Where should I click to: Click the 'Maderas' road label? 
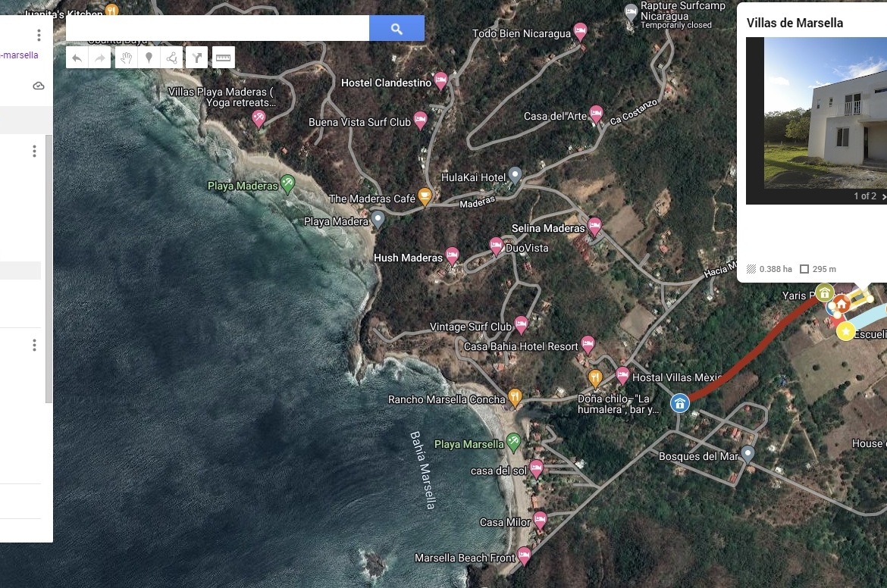click(x=477, y=202)
